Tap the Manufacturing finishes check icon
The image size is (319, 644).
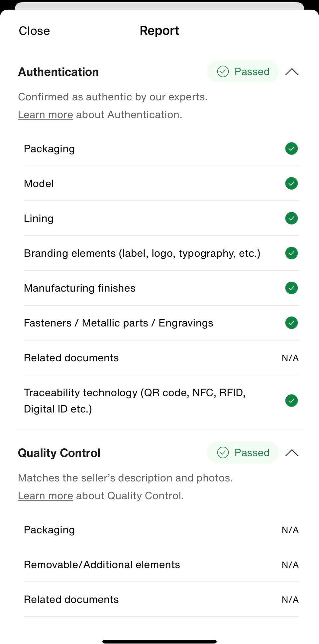(x=291, y=288)
